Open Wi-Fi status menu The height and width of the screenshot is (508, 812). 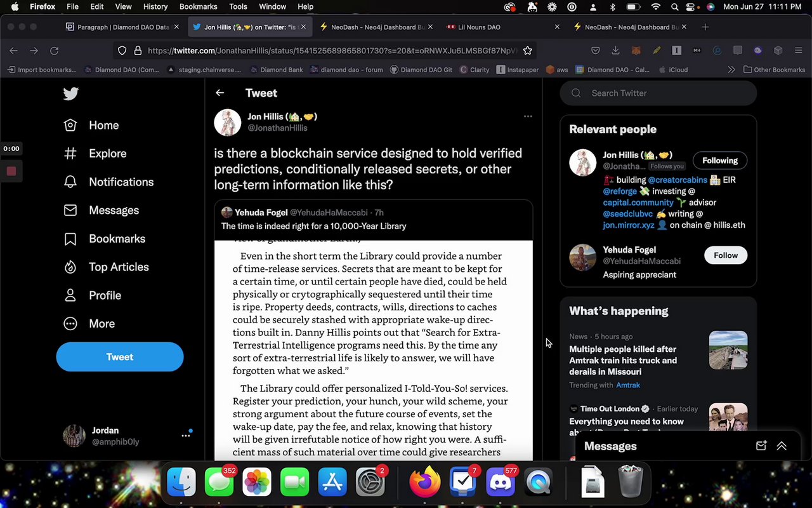(x=656, y=6)
